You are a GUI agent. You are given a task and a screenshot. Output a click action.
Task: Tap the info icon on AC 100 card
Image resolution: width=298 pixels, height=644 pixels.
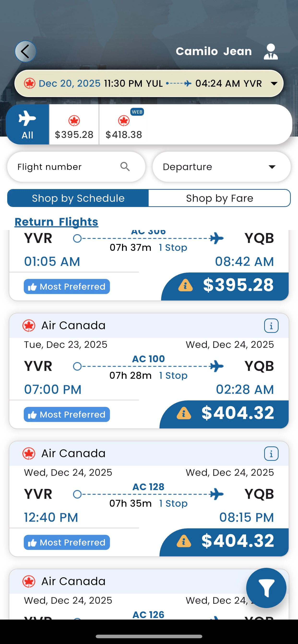pyautogui.click(x=271, y=326)
